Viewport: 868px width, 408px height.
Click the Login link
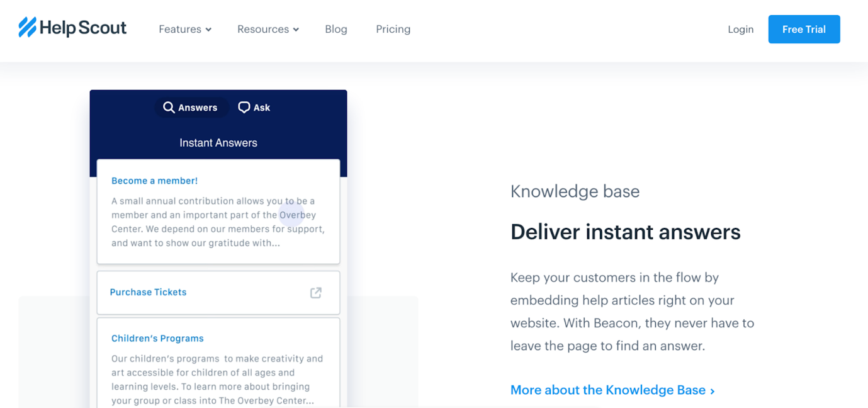(x=740, y=29)
